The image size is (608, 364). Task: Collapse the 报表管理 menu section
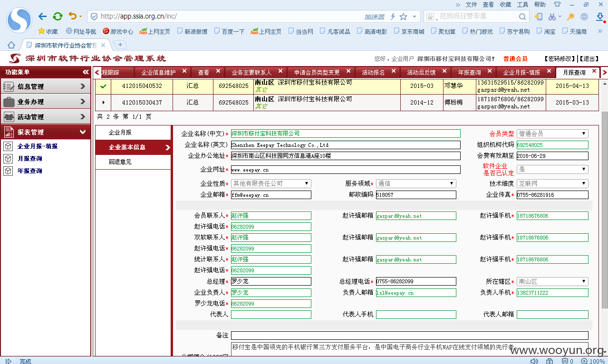pos(45,132)
